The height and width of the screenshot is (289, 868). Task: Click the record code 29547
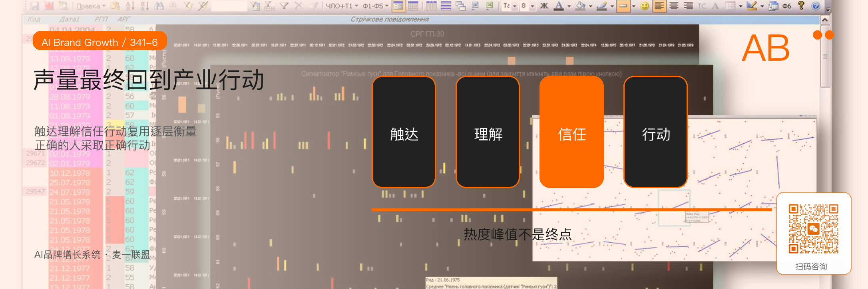tap(35, 191)
